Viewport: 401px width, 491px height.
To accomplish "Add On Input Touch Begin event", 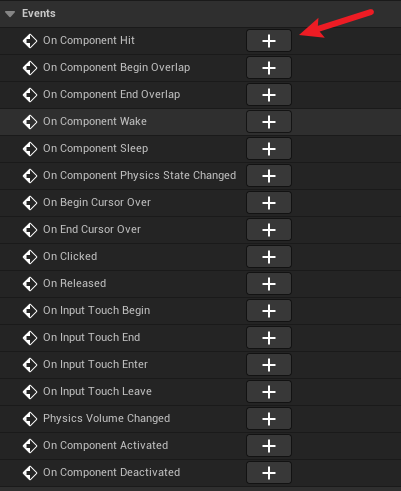I will click(269, 311).
